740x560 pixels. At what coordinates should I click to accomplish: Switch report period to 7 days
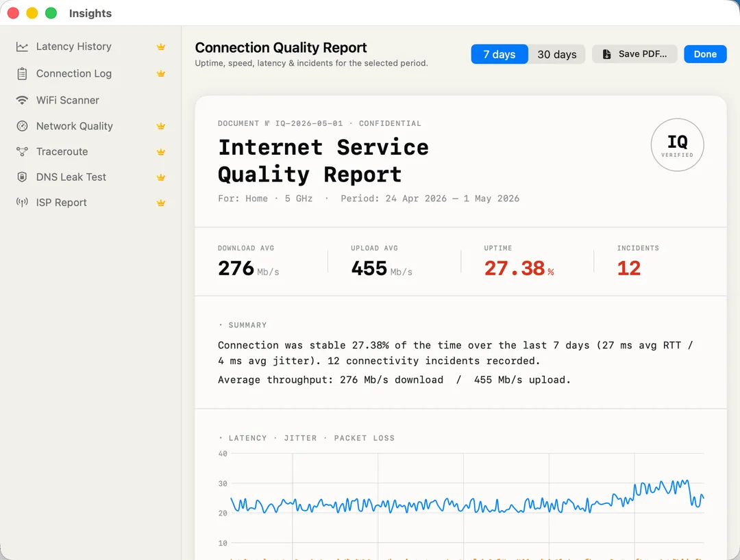coord(500,54)
